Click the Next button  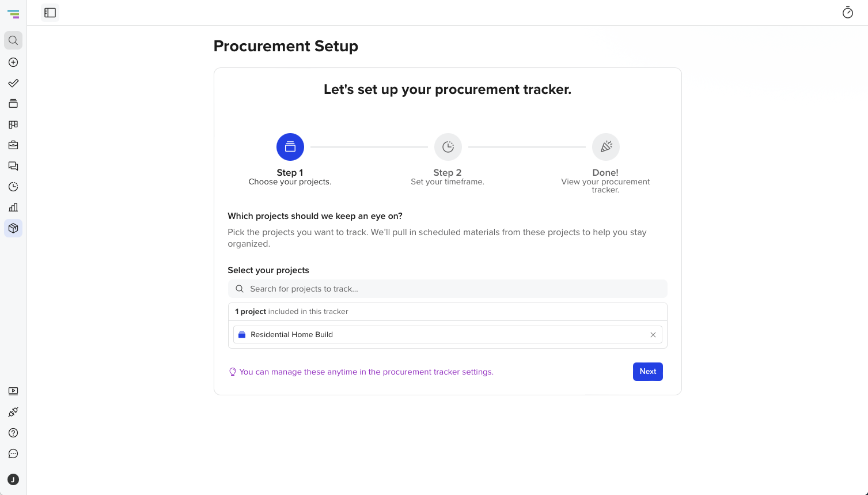[648, 372]
